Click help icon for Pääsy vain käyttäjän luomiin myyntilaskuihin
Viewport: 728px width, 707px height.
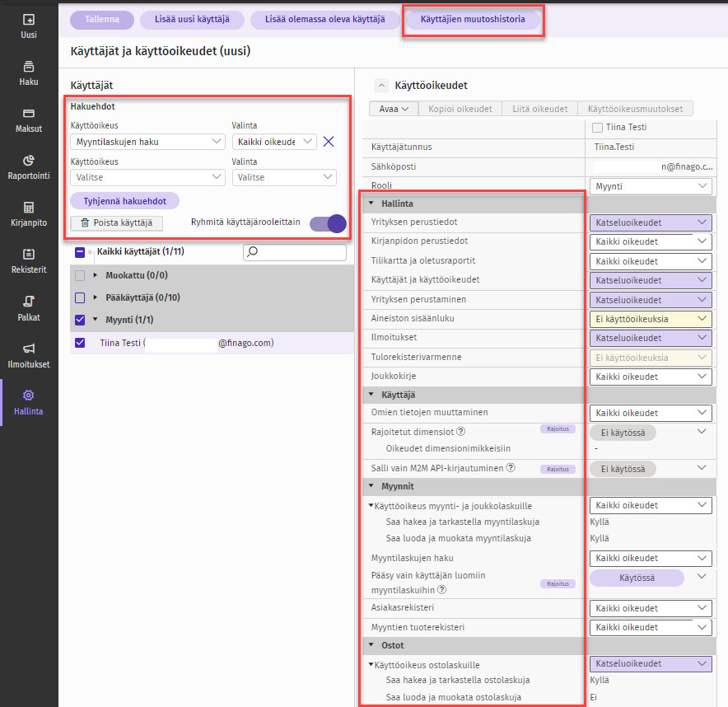coord(442,589)
